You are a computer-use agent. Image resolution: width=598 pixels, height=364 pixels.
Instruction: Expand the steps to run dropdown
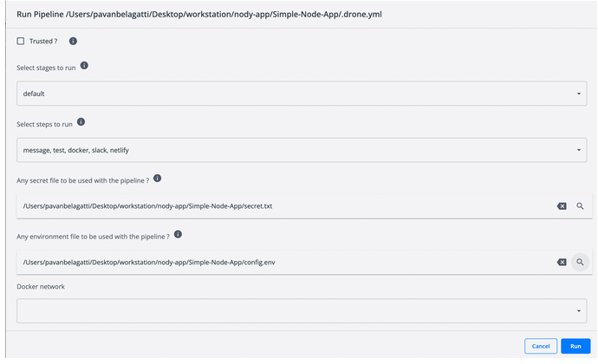pyautogui.click(x=301, y=150)
